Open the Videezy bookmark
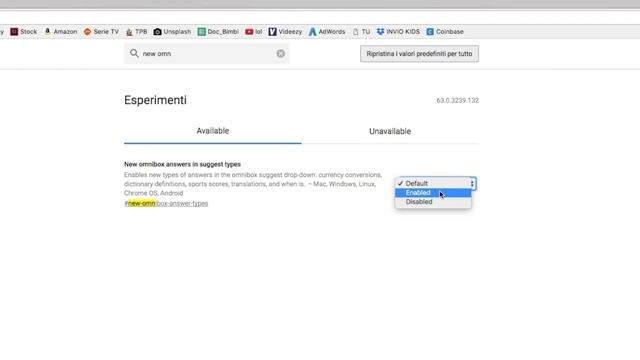640x360 pixels. click(285, 31)
